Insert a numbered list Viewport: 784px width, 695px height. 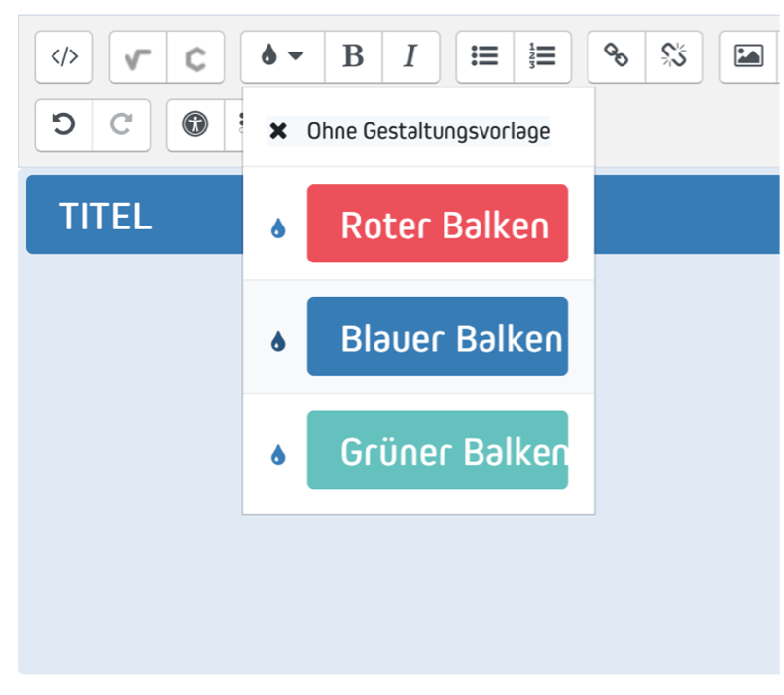[543, 56]
